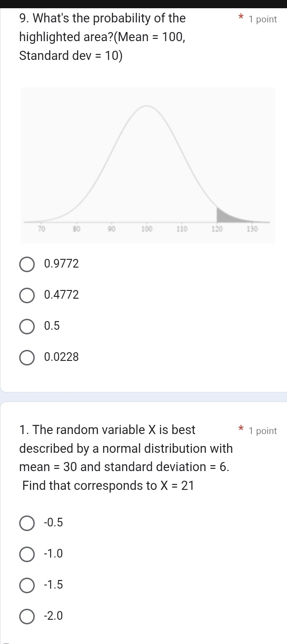Choose the -1.0 answer option

[27, 554]
